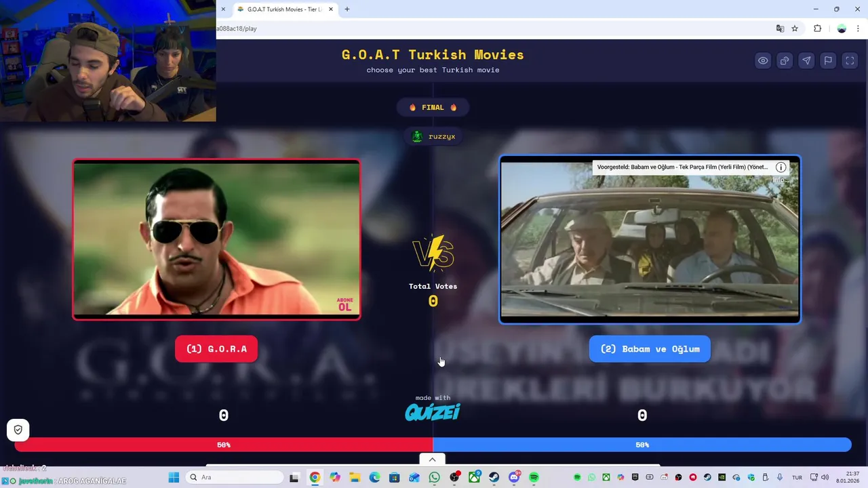Click the random dice icon in quiz header
The image size is (868, 488).
click(x=785, y=60)
